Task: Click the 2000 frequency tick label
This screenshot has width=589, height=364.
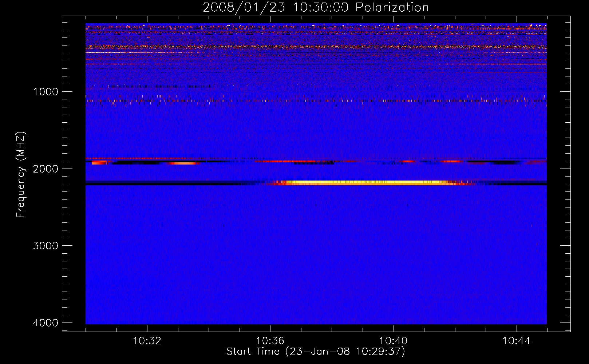Action: (x=46, y=169)
